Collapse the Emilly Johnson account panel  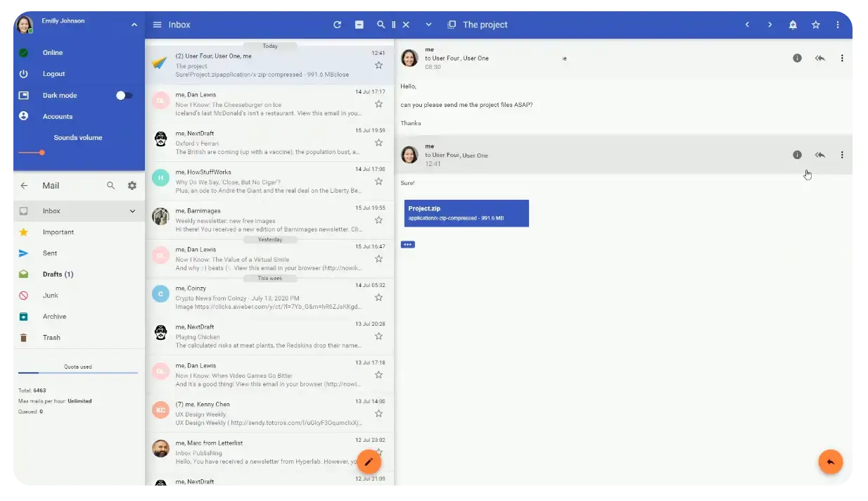pyautogui.click(x=134, y=25)
